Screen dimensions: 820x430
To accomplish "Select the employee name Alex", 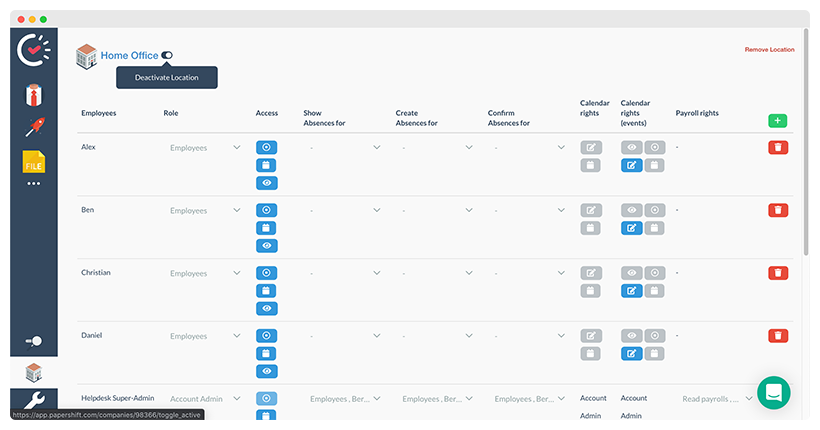I will tap(88, 147).
